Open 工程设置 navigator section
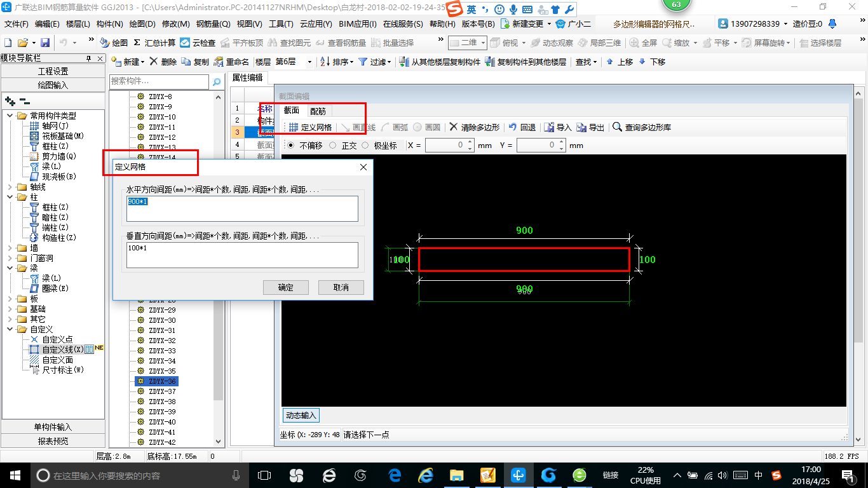This screenshot has width=868, height=488. point(53,71)
